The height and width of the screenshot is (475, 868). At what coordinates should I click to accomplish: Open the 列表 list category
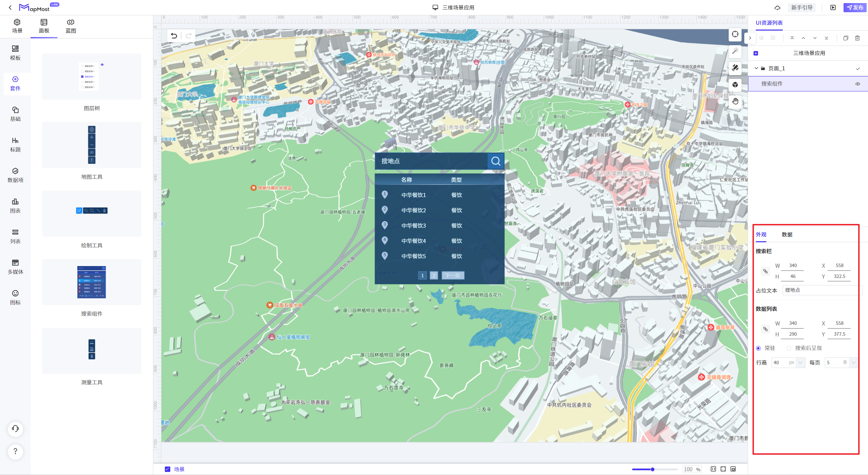coord(15,236)
